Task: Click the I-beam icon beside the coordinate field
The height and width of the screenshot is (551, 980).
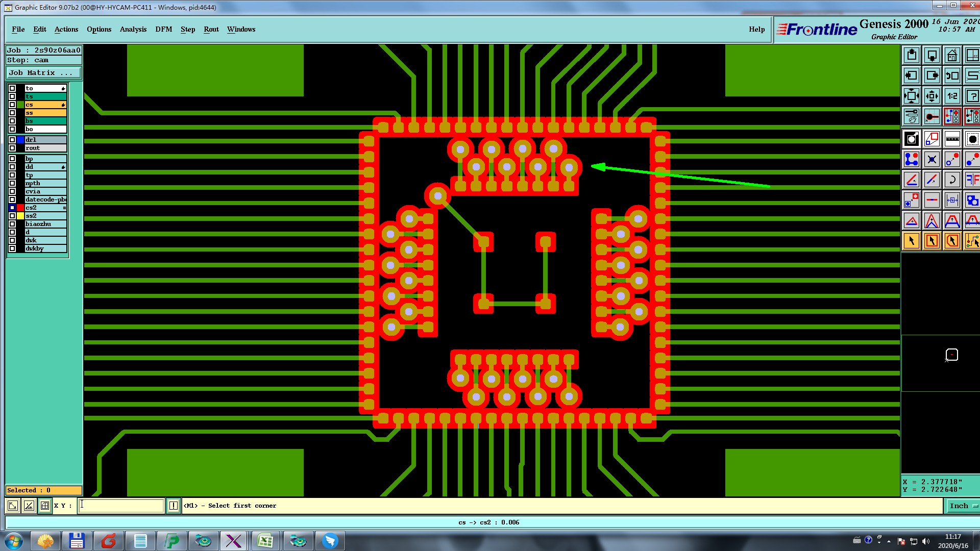Action: coord(174,506)
